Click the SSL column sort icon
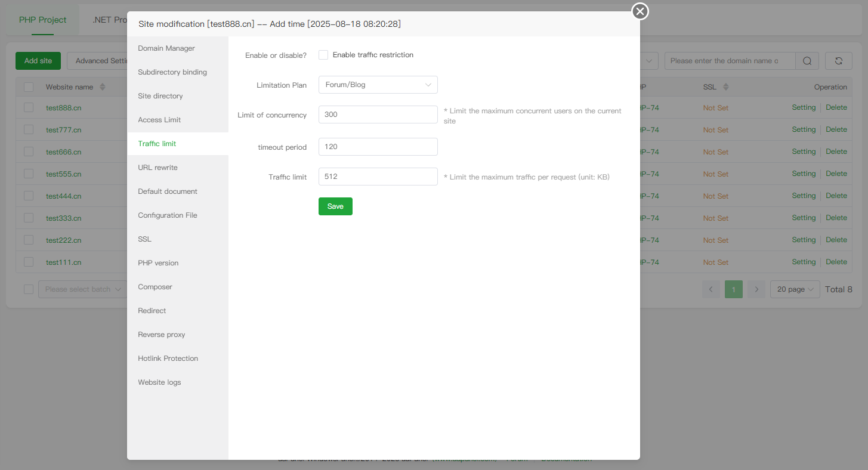This screenshot has height=470, width=868. pyautogui.click(x=726, y=87)
